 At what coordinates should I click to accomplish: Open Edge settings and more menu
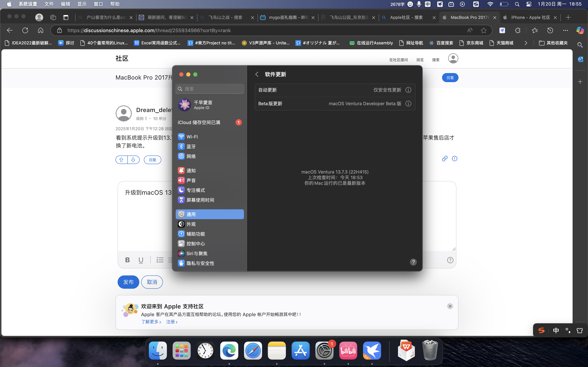pyautogui.click(x=565, y=30)
